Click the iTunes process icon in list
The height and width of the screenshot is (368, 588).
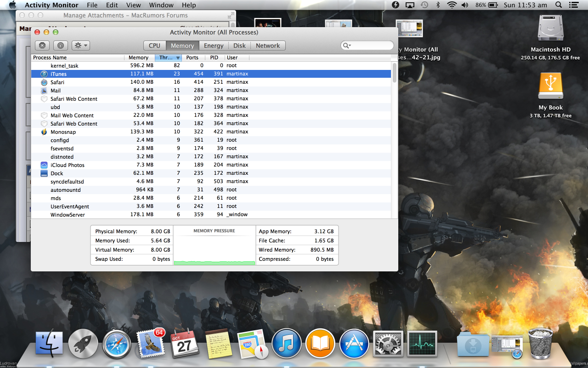[x=44, y=74]
